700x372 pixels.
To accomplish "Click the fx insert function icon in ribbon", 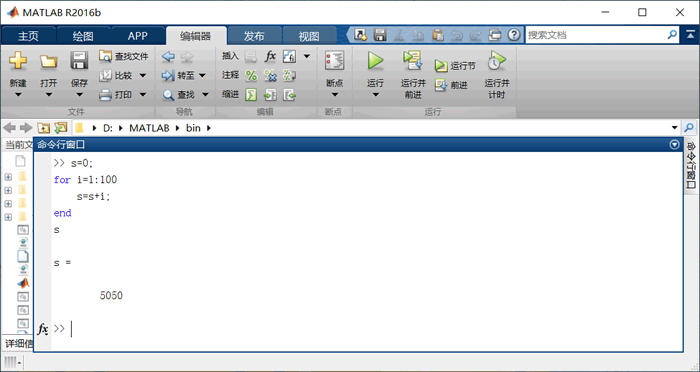I will [270, 56].
